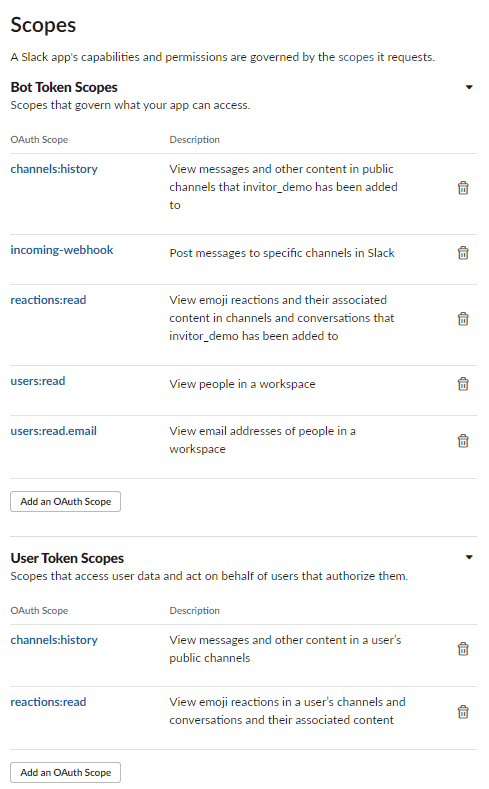Open the users:read scope link
Viewport: 489px width, 789px height.
pos(38,381)
